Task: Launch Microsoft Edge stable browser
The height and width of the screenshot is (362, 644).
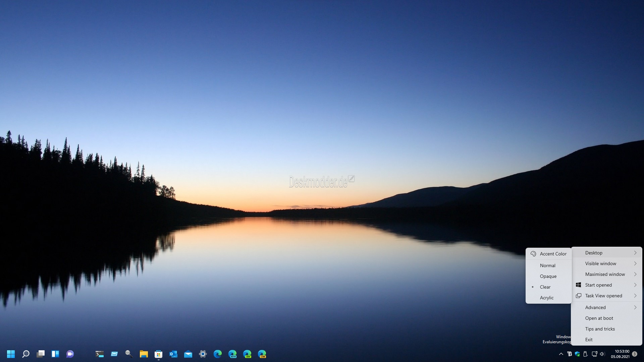Action: pos(218,354)
